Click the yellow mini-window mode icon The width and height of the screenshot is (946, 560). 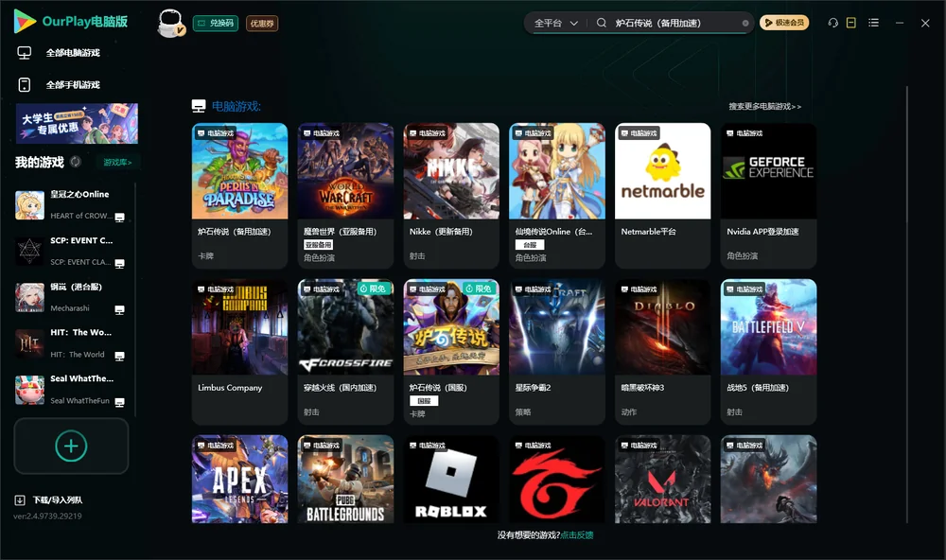coord(851,23)
